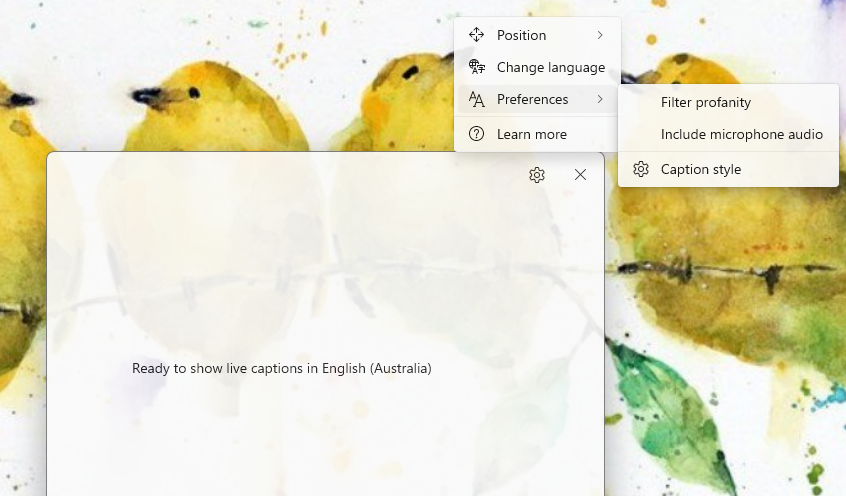Select the Preferences menu item
Viewport: 846px width, 496px height.
click(532, 99)
